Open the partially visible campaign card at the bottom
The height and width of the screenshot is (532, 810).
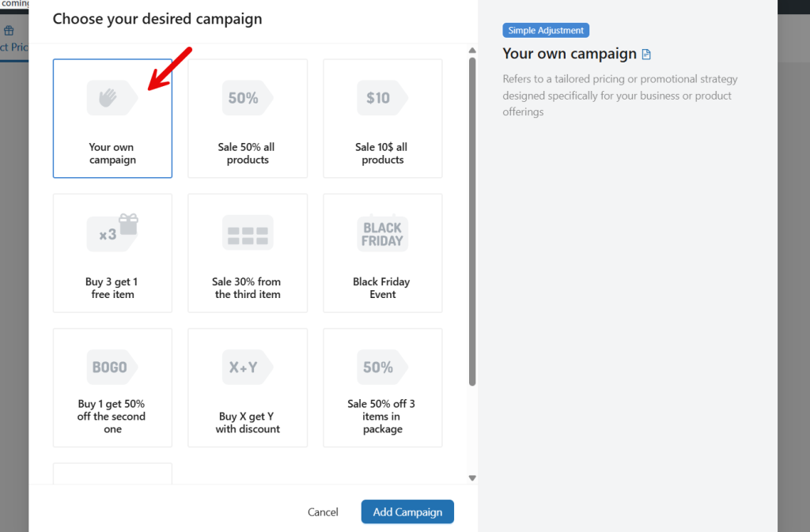click(112, 473)
